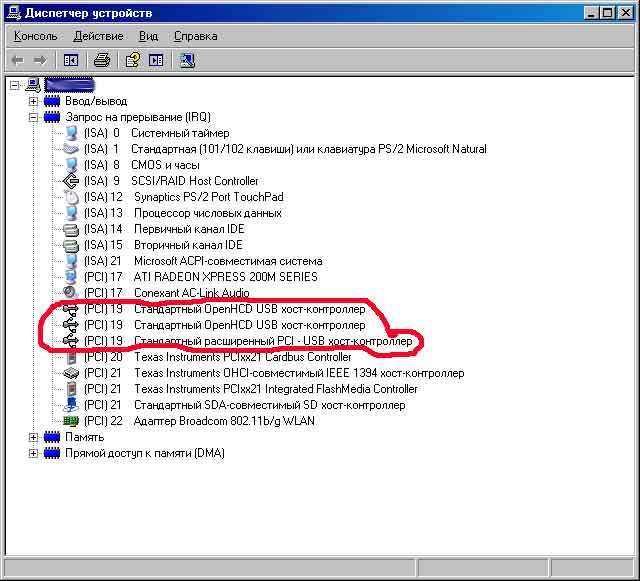This screenshot has height=581, width=640.
Task: Open the Справка menu
Action: 195,36
